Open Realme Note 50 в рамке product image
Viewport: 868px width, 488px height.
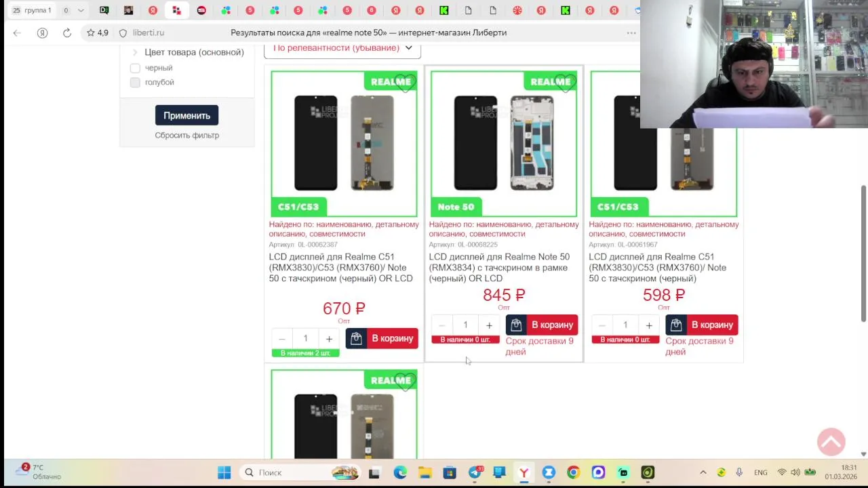tap(504, 144)
